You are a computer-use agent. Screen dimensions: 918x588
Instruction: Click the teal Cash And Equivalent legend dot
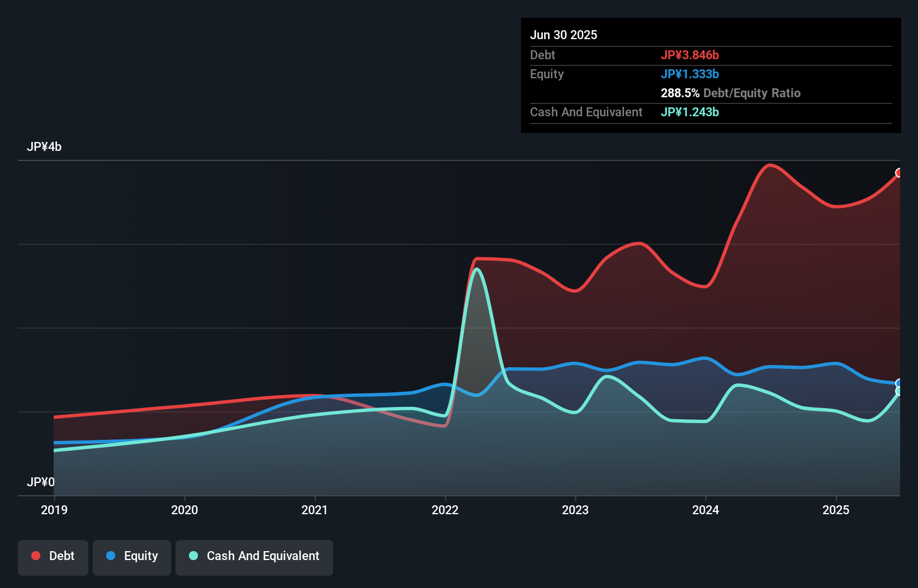click(x=193, y=555)
